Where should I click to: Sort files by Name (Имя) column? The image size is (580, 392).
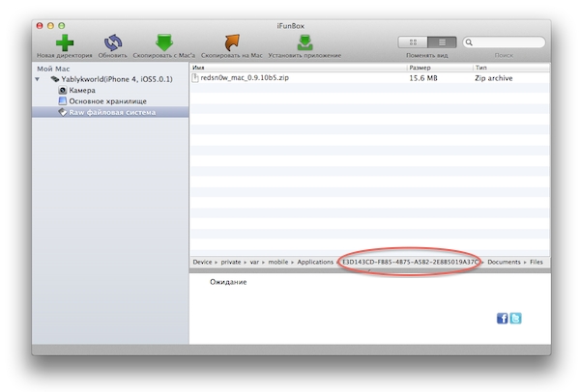[x=290, y=69]
